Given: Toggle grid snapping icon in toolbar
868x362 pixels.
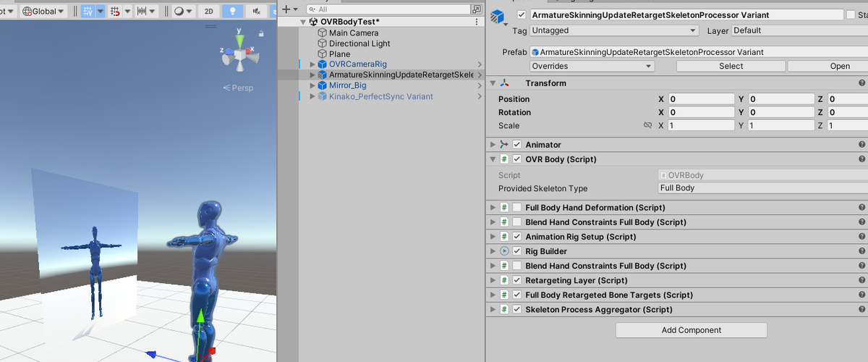Looking at the screenshot, I should (x=115, y=11).
